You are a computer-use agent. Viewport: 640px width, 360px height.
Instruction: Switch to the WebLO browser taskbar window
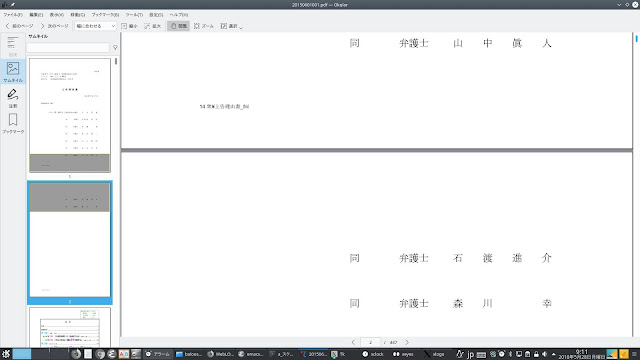coord(220,354)
